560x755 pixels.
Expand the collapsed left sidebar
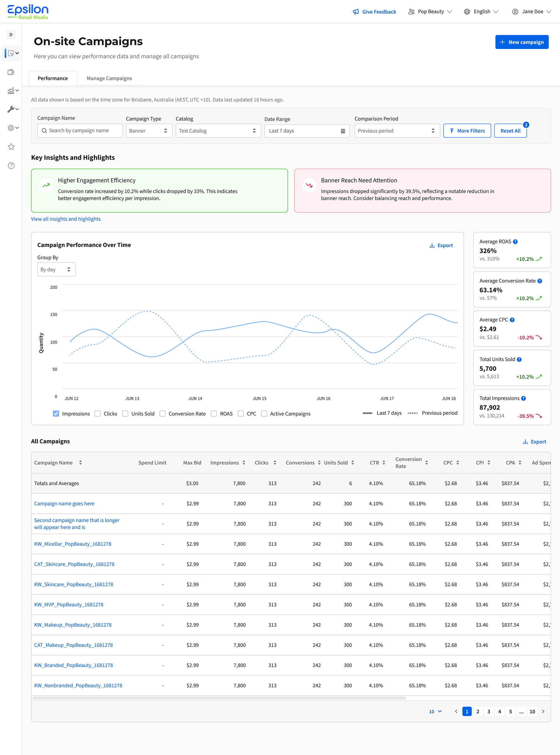(11, 35)
